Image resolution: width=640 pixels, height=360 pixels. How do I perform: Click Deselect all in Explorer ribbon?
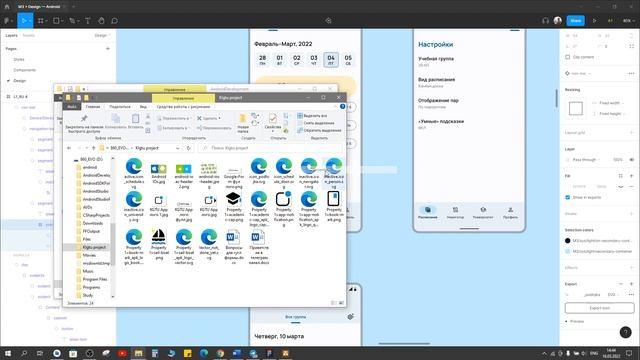coord(316,123)
